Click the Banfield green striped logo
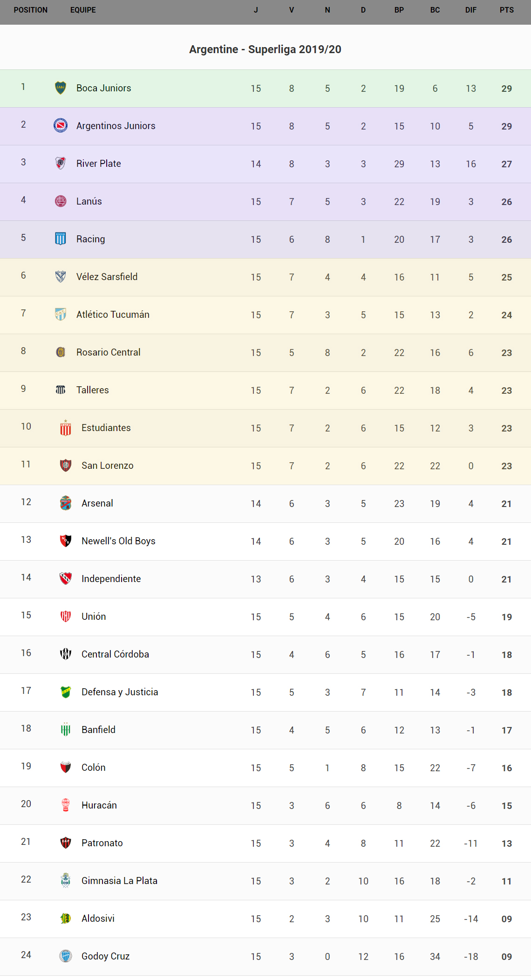Viewport: 531px width, 980px height. pyautogui.click(x=66, y=729)
